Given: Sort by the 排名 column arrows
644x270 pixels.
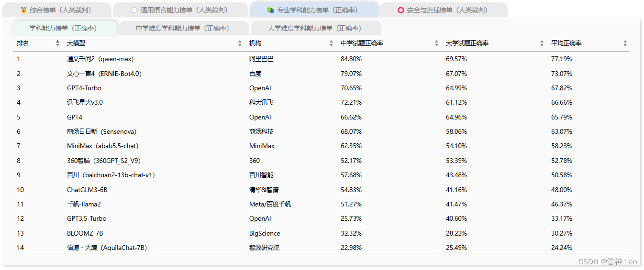Looking at the screenshot, I should pos(57,43).
